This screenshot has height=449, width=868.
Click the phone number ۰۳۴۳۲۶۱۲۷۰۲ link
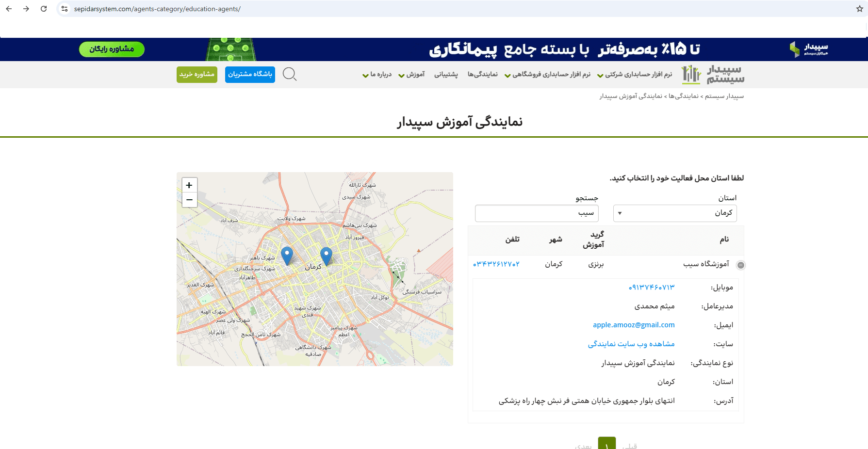pyautogui.click(x=496, y=264)
